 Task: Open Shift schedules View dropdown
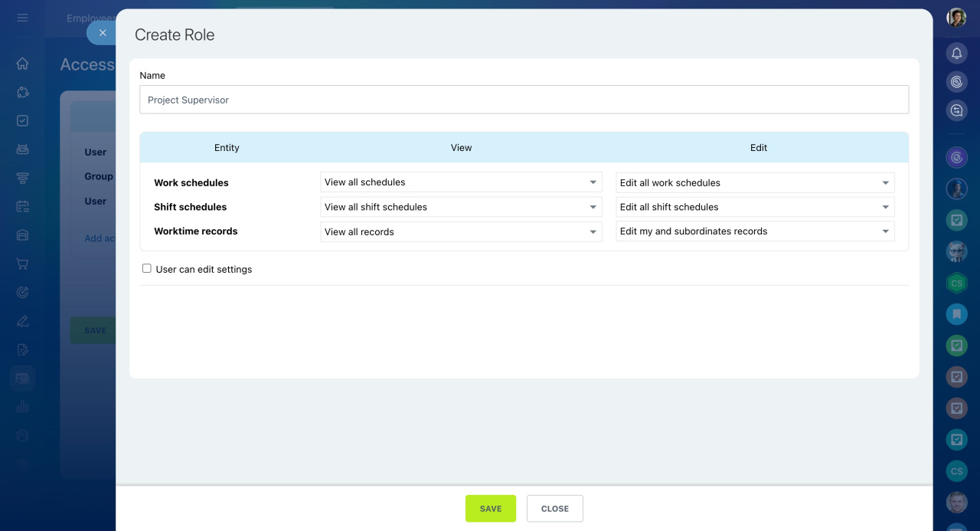click(x=461, y=207)
